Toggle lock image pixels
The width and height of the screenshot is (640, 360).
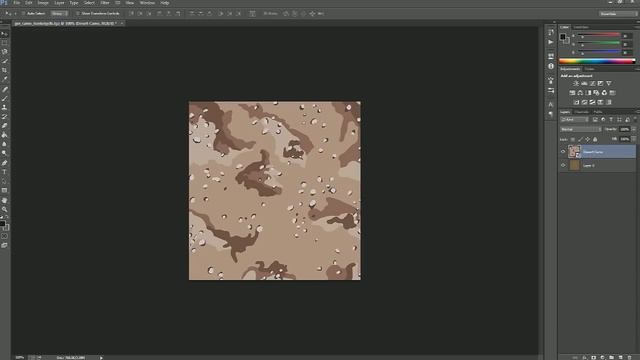[580, 140]
